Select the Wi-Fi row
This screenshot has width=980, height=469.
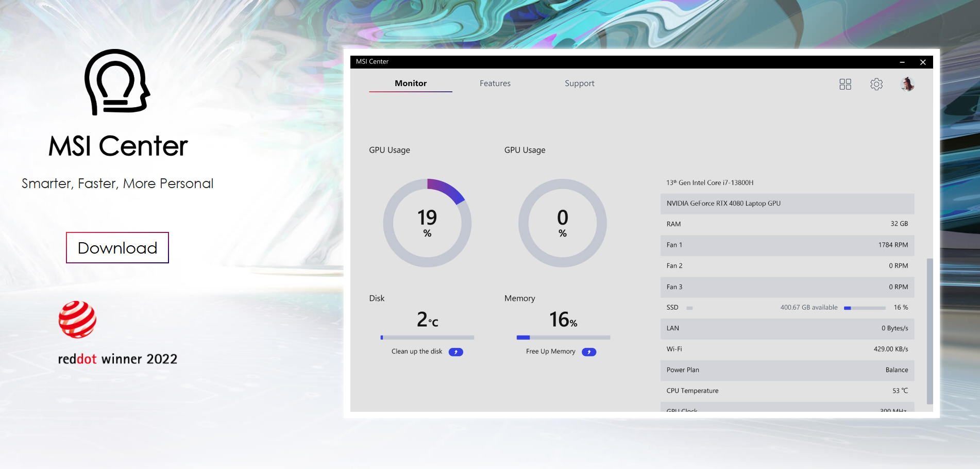pos(787,349)
